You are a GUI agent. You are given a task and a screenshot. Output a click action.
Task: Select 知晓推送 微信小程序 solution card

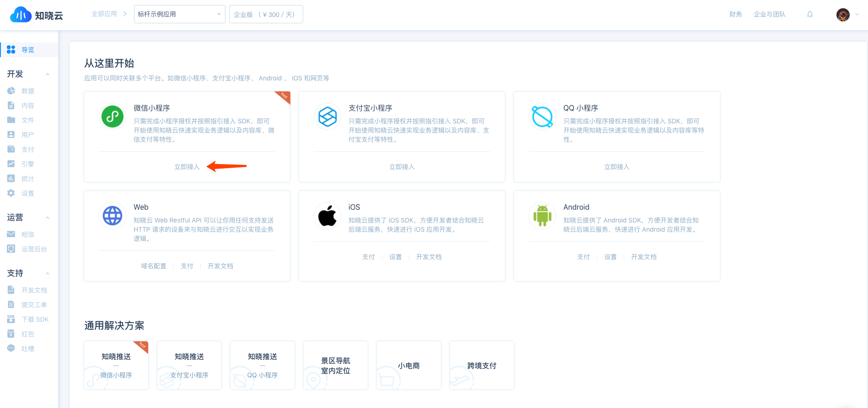tap(116, 366)
